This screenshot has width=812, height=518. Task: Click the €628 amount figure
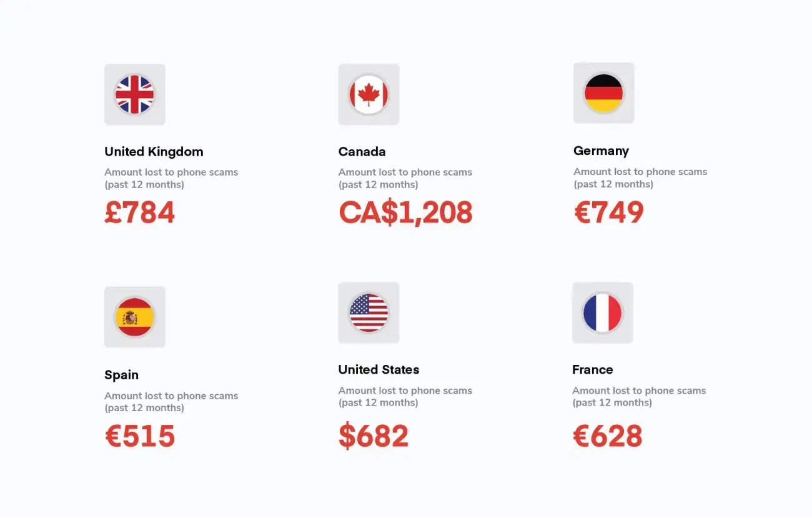[607, 436]
